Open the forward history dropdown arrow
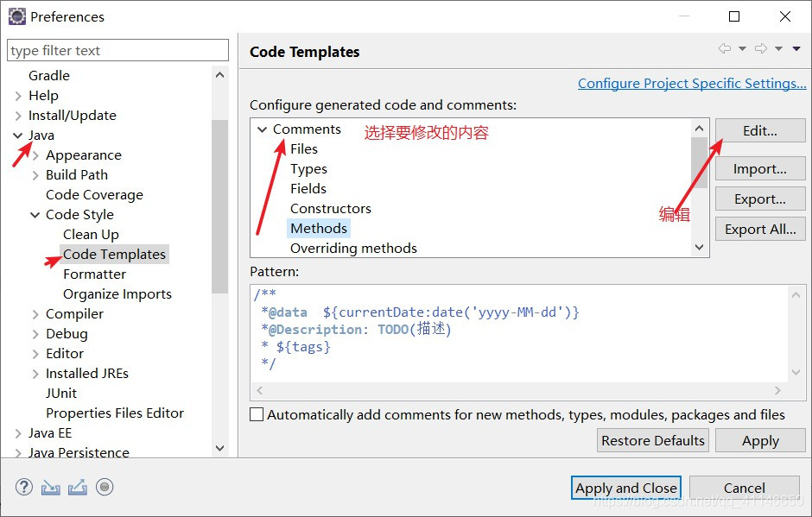812x517 pixels. 778,48
